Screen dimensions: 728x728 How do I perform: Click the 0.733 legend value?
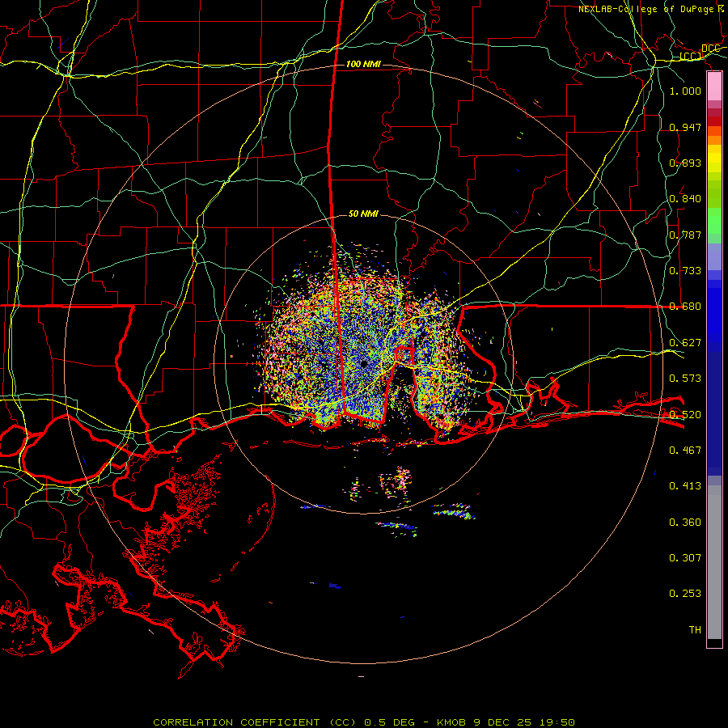click(x=685, y=270)
